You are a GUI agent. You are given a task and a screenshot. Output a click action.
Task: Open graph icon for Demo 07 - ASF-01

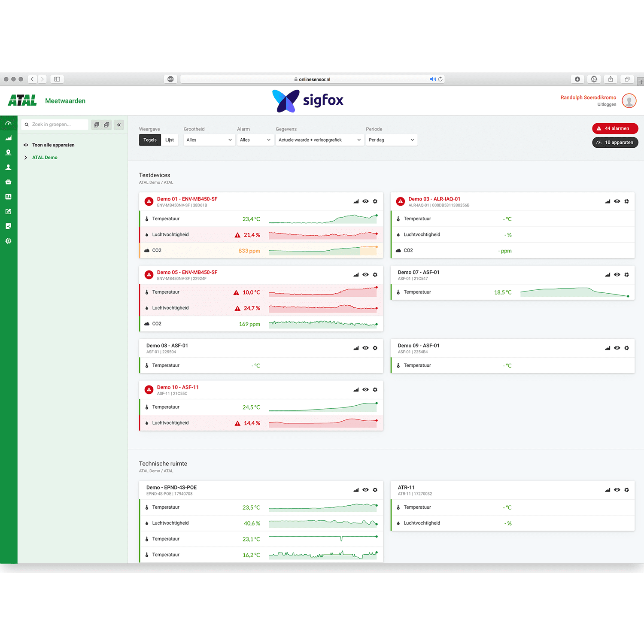[607, 275]
